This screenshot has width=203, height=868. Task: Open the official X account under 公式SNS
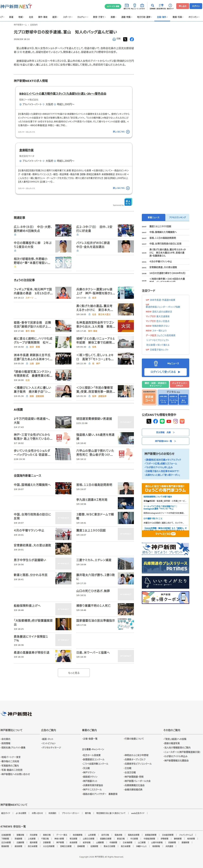(149, 421)
